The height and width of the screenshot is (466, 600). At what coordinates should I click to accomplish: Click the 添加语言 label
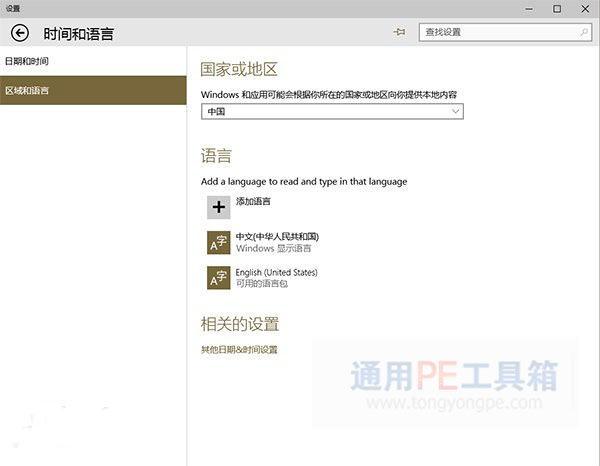point(253,201)
